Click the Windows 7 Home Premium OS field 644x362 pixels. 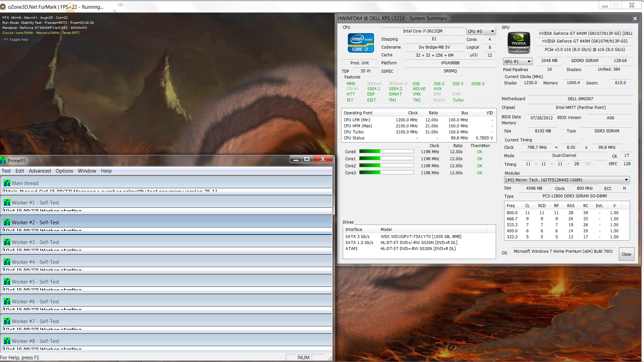563,254
